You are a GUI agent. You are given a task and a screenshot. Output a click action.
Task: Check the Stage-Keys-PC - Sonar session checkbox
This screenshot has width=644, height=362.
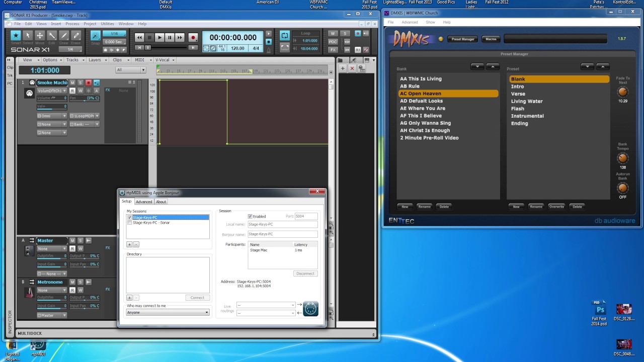click(x=130, y=223)
